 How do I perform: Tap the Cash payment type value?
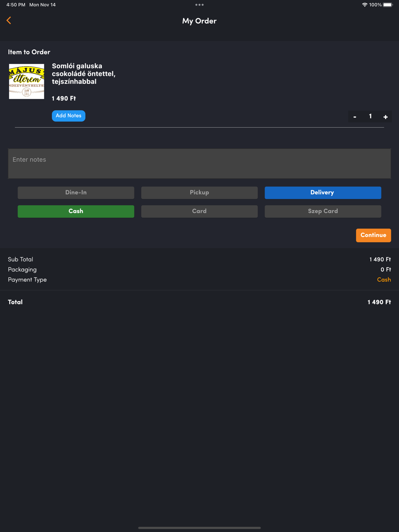pos(384,280)
